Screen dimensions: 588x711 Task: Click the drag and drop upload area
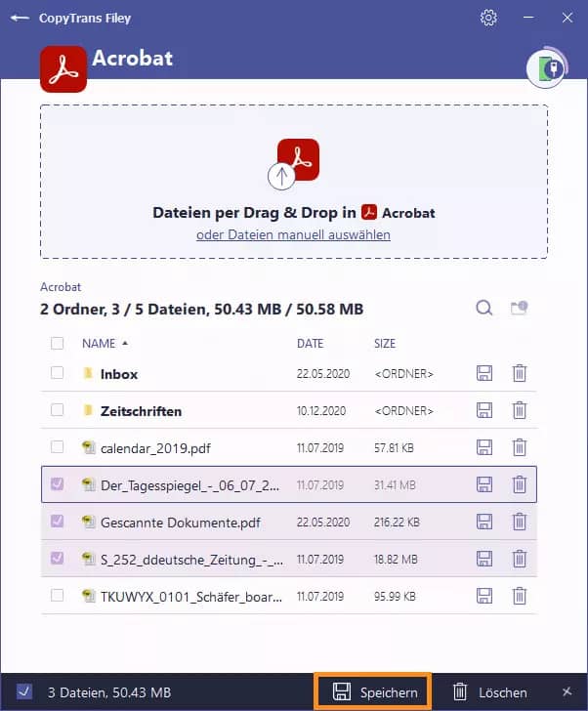pos(294,182)
